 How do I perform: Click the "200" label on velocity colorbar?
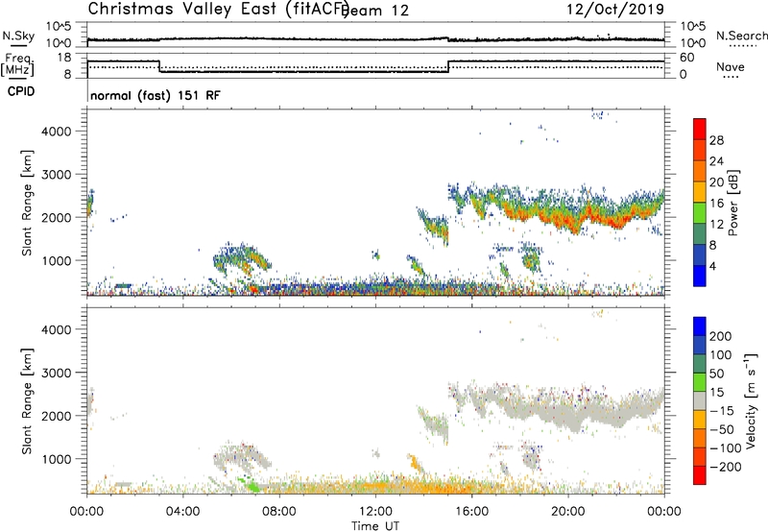[721, 336]
